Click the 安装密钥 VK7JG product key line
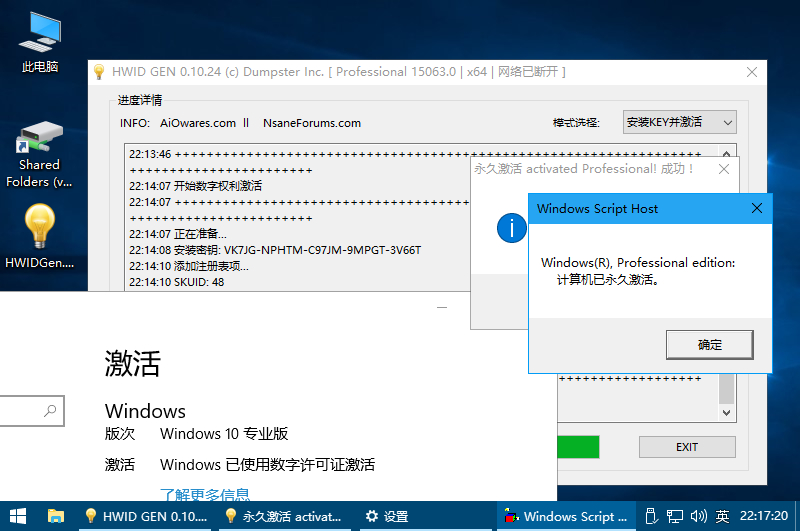This screenshot has height=531, width=800. (275, 250)
